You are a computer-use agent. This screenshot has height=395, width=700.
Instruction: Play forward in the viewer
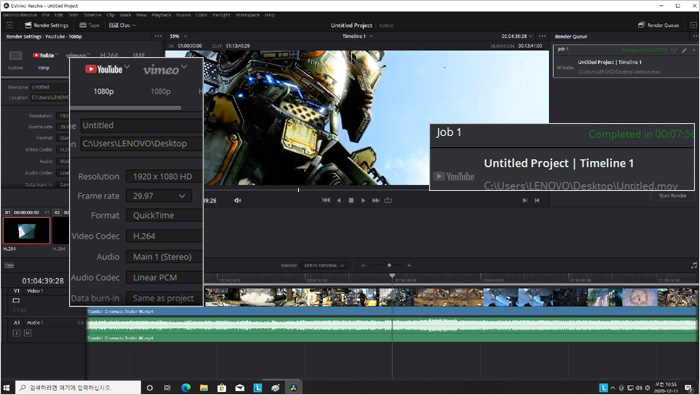tap(363, 200)
